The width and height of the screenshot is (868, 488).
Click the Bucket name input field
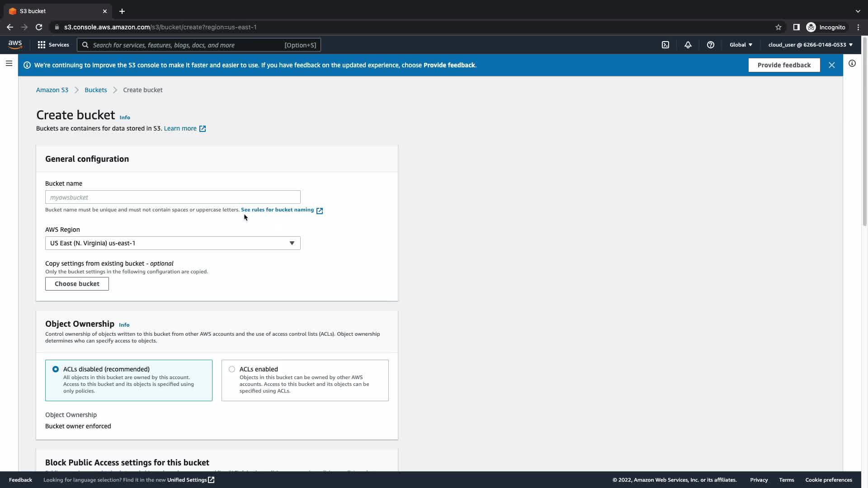(x=173, y=197)
